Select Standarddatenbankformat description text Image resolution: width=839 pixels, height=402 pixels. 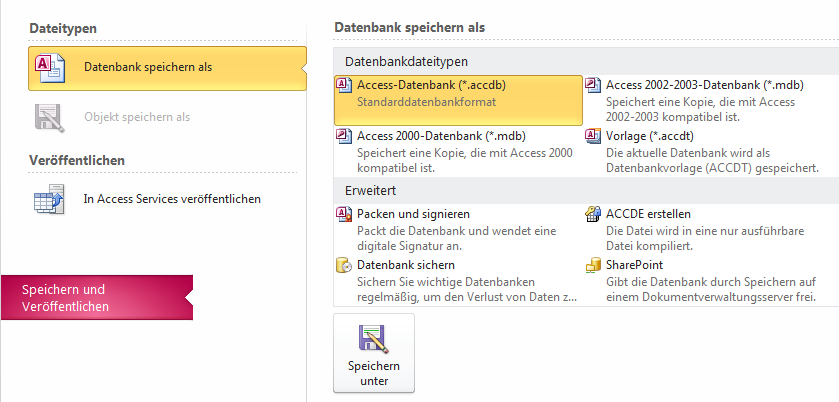coord(427,102)
